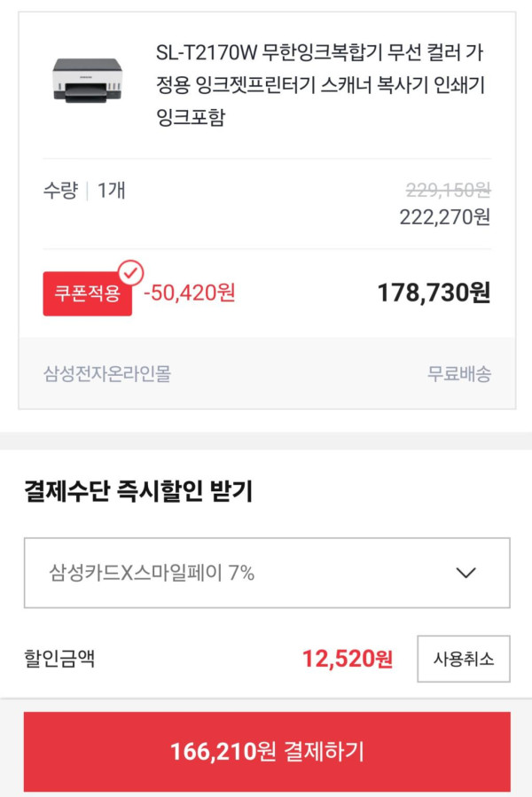This screenshot has height=797, width=532.
Task: Select the 222,270원 sale price
Action: point(444,217)
